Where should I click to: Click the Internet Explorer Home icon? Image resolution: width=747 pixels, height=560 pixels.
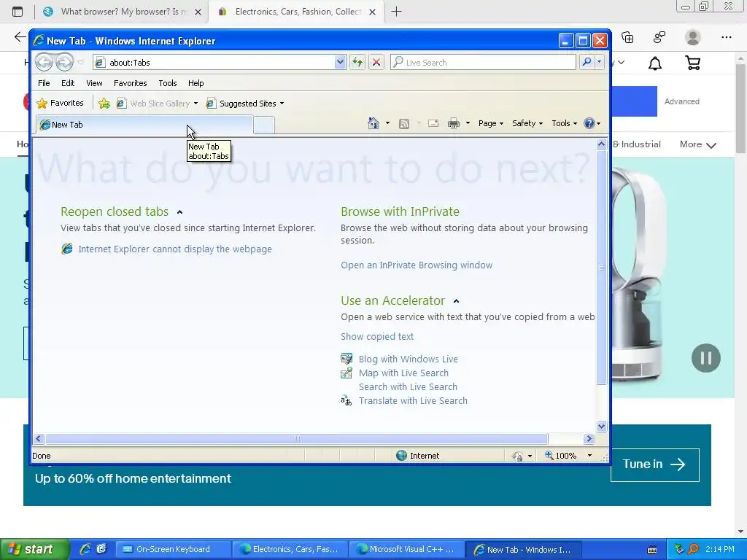pos(373,123)
